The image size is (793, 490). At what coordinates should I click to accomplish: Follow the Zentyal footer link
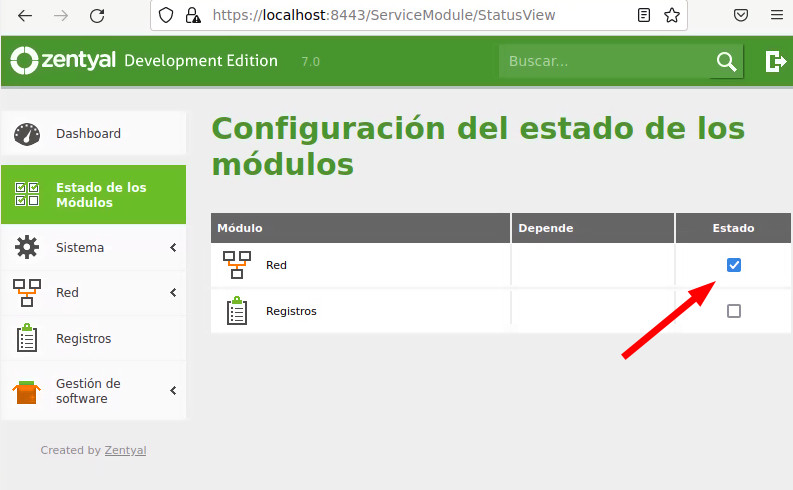pyautogui.click(x=125, y=450)
